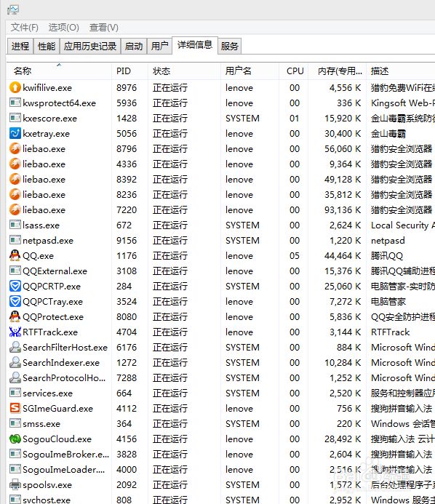Select the kwifilive.exe process name

47,88
